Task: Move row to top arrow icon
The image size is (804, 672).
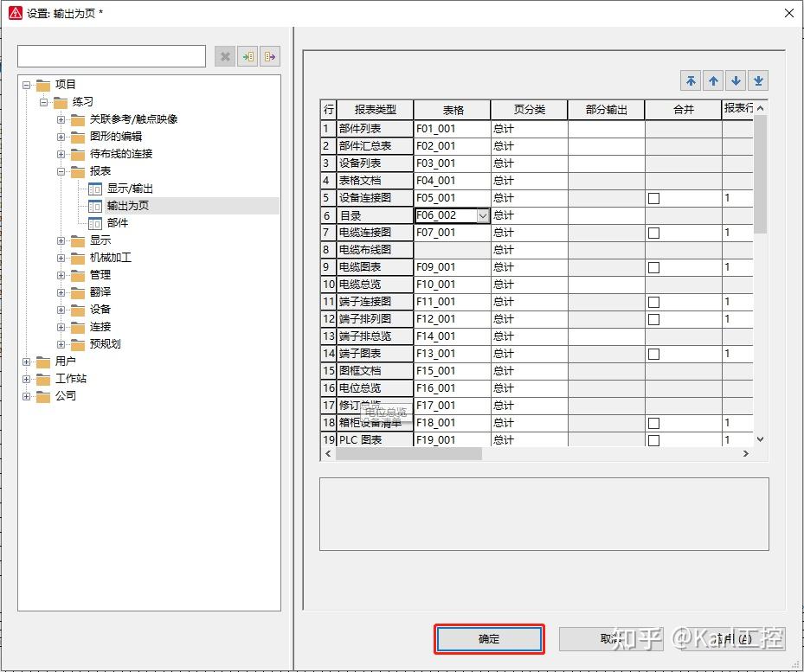Action: click(x=691, y=81)
